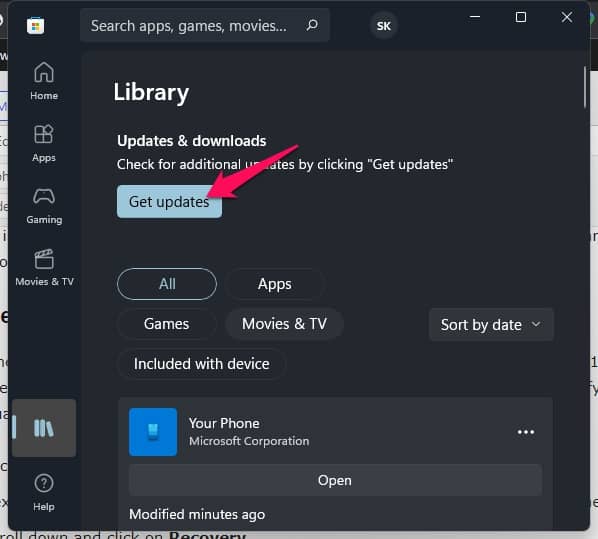Open more options for Your Phone

(x=526, y=432)
